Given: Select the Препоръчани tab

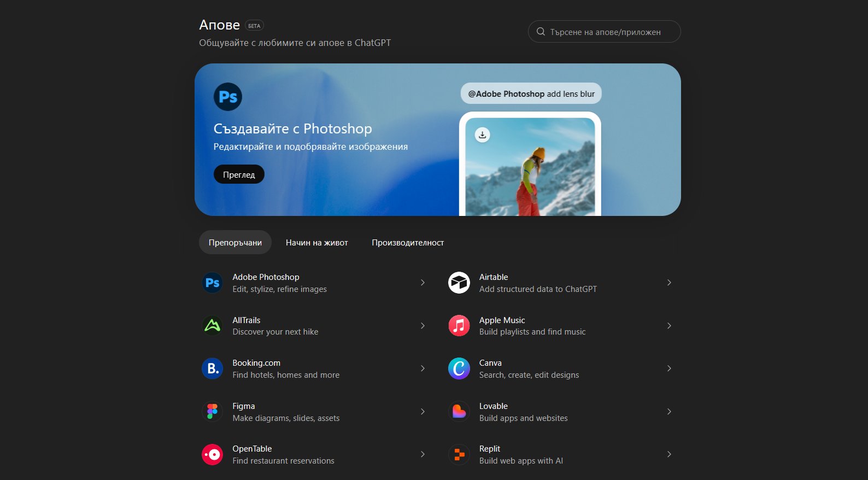Looking at the screenshot, I should tap(235, 243).
